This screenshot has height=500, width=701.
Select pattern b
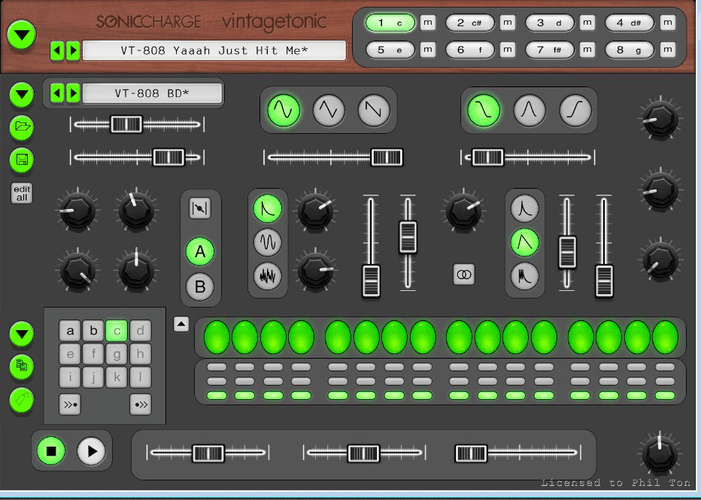[x=93, y=331]
